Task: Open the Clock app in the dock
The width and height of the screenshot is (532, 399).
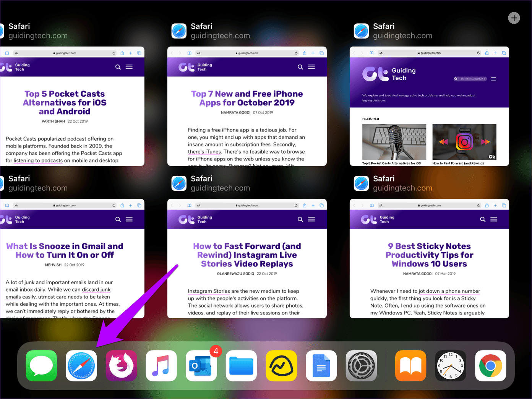Action: click(x=451, y=366)
